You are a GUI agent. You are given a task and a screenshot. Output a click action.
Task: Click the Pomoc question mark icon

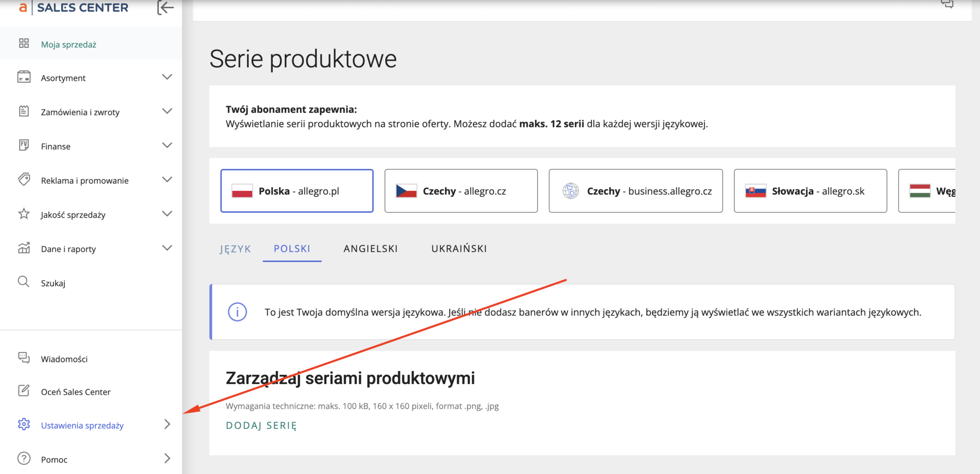24,458
